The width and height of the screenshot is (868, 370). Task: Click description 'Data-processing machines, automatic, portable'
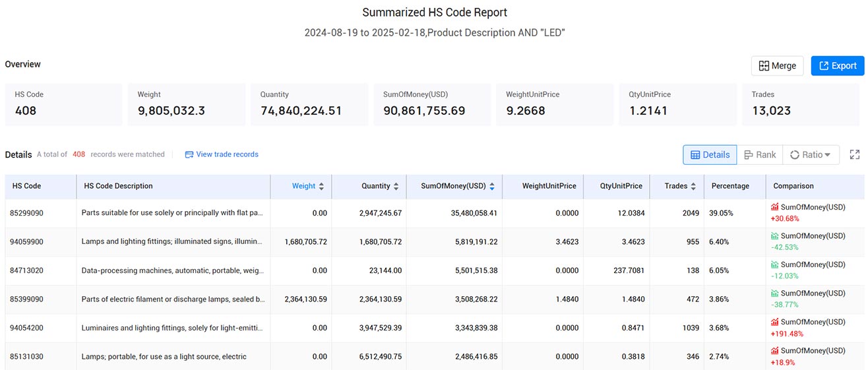coord(173,270)
